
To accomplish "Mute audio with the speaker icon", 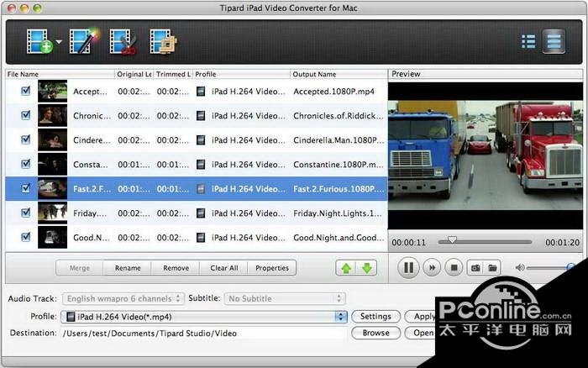I will click(519, 267).
